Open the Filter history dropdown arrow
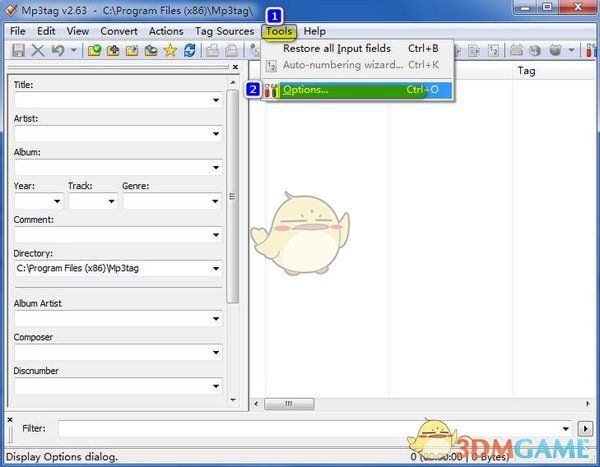Image resolution: width=600 pixels, height=467 pixels. pyautogui.click(x=566, y=429)
